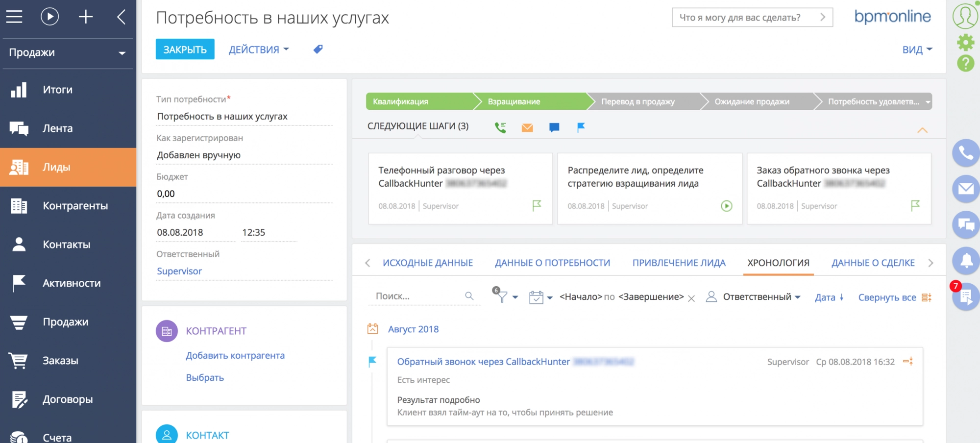Toggle the flag on Заказ обратного звонка card
980x443 pixels.
click(x=914, y=206)
